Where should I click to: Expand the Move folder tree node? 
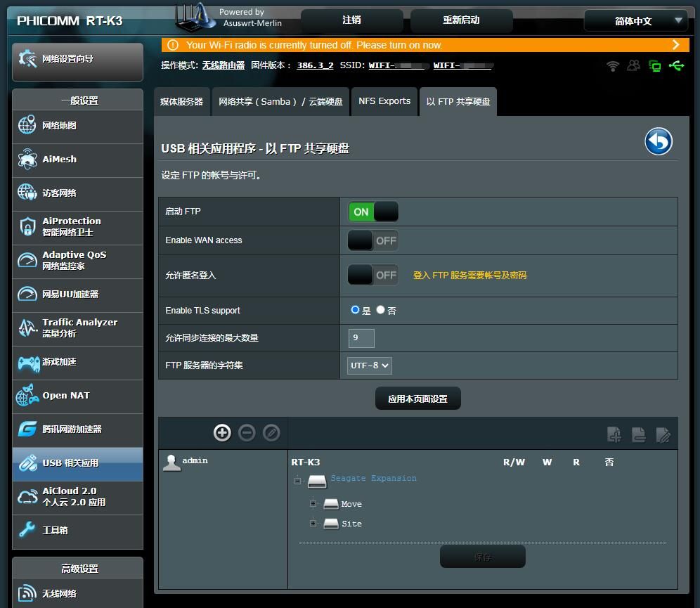click(313, 504)
